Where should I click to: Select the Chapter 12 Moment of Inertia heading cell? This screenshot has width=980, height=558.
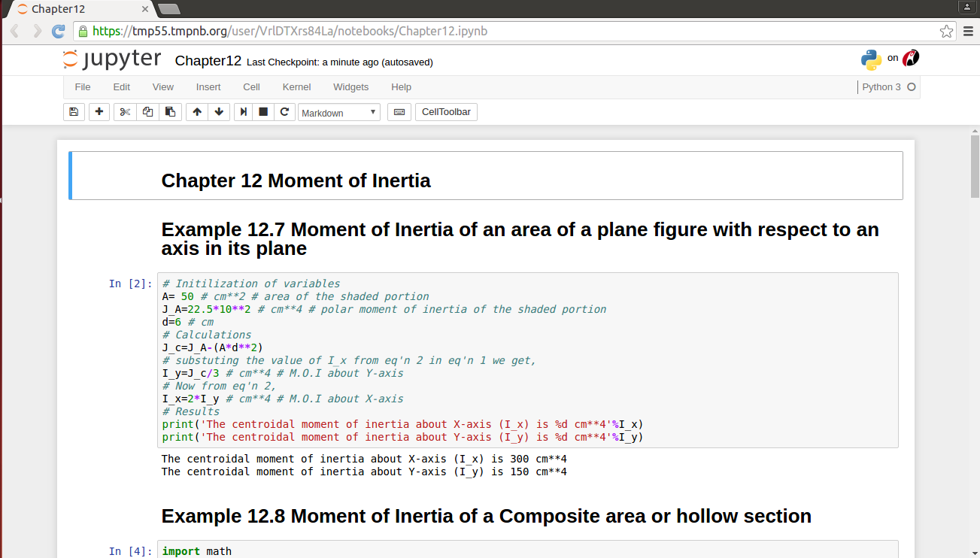click(487, 176)
